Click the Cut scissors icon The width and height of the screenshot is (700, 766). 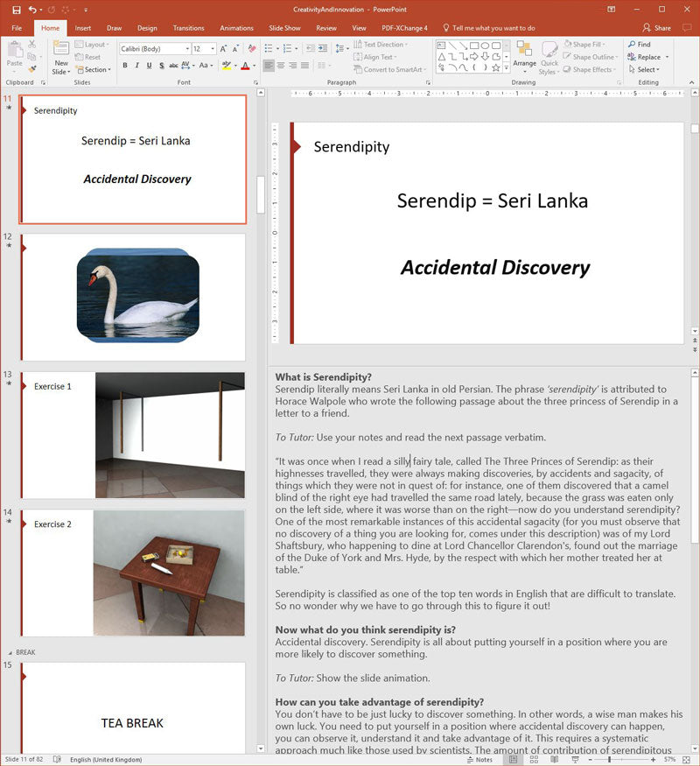32,44
